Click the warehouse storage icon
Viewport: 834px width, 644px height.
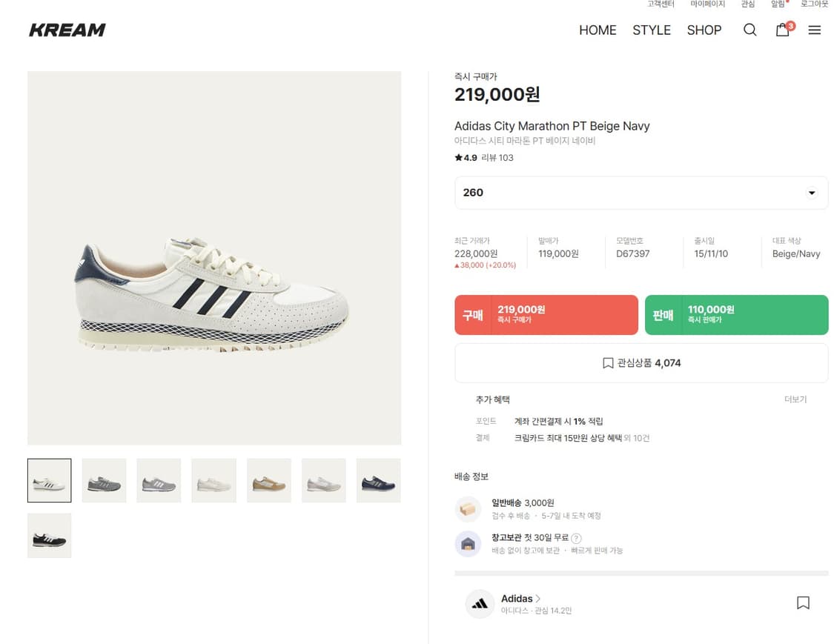tap(468, 544)
